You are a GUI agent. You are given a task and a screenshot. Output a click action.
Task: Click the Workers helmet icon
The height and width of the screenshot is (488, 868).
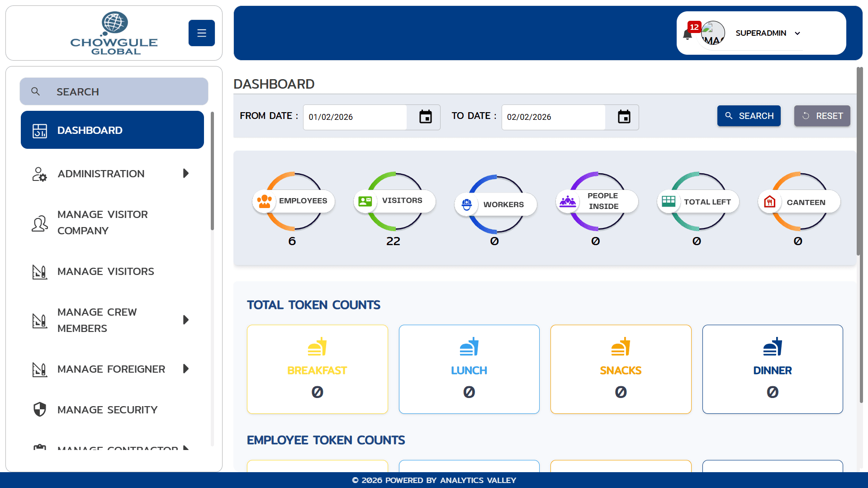pos(467,205)
